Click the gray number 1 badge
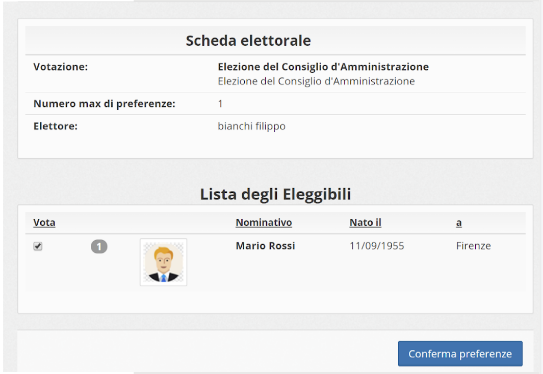 (x=99, y=247)
